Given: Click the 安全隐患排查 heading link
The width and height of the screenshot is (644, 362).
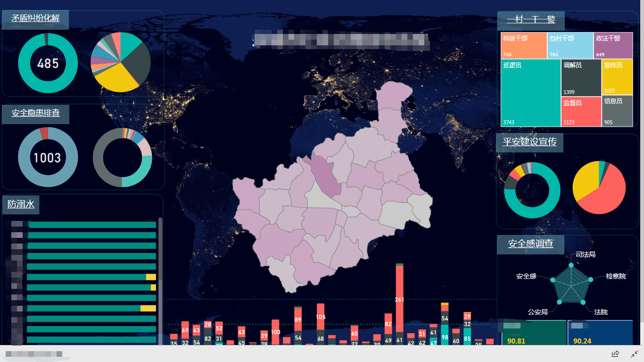Looking at the screenshot, I should point(36,113).
